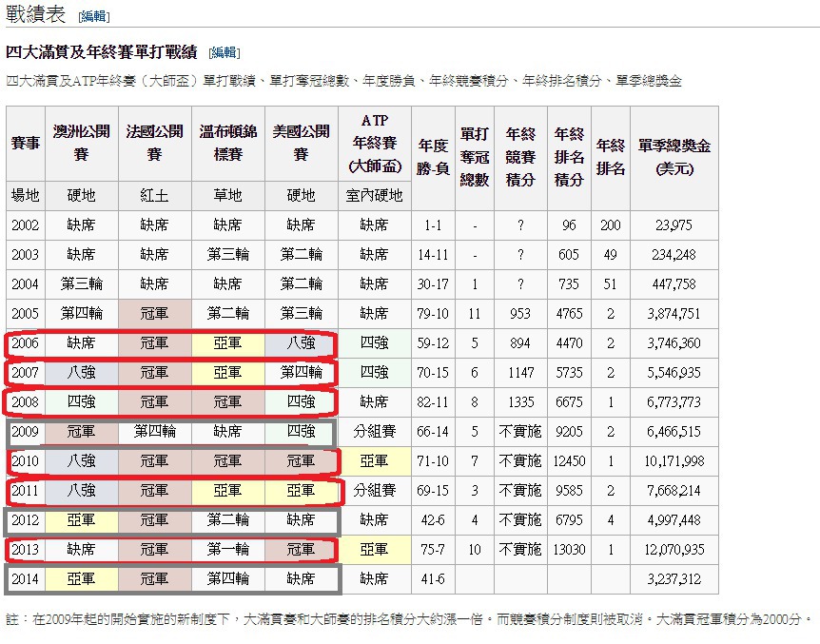Click the 單打奪冠總數 column header
The image size is (820, 644).
tap(475, 158)
